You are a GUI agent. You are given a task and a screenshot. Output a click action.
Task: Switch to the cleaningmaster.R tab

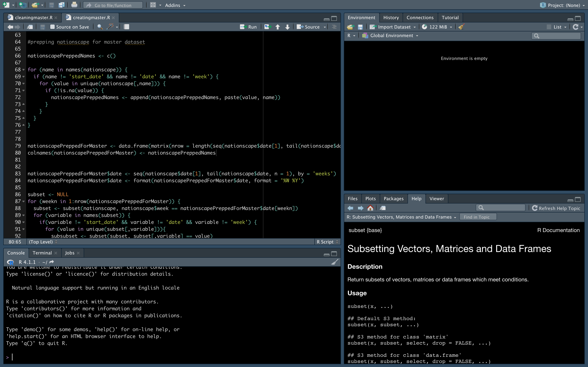tap(33, 18)
